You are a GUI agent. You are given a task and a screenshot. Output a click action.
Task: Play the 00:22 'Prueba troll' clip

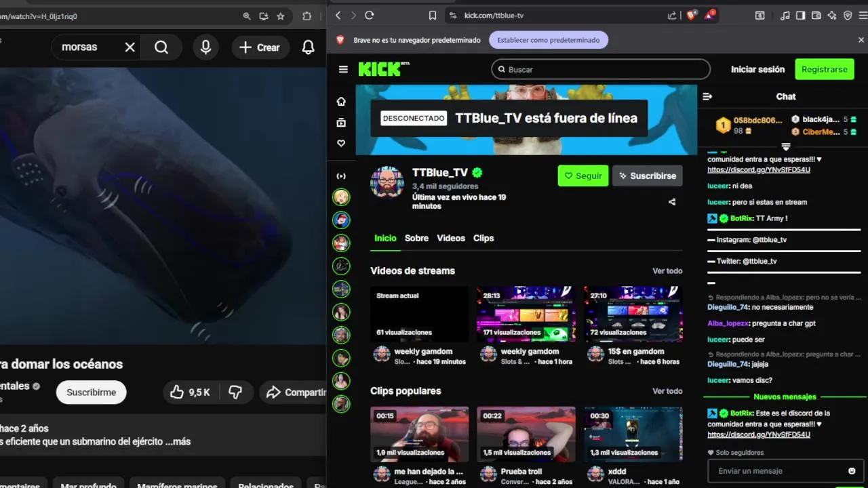click(x=526, y=434)
